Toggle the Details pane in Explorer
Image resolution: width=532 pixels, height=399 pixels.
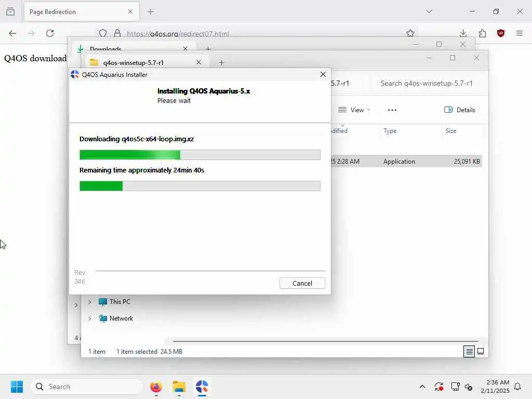(459, 110)
